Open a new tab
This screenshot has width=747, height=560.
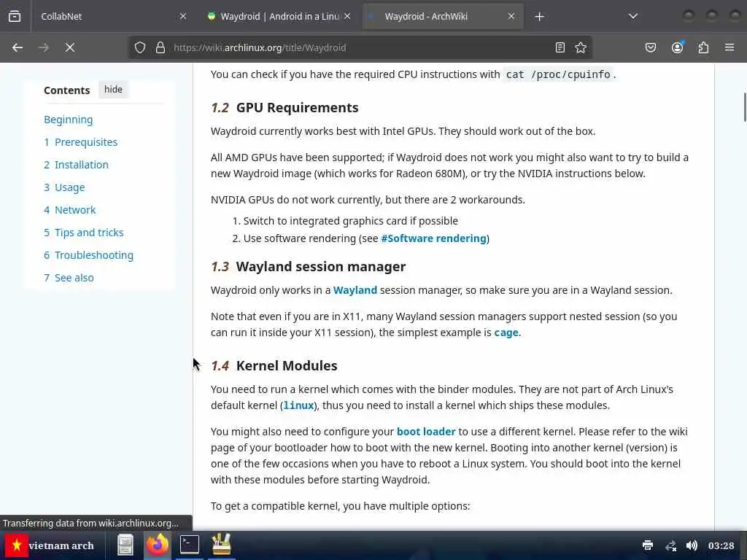pyautogui.click(x=539, y=17)
